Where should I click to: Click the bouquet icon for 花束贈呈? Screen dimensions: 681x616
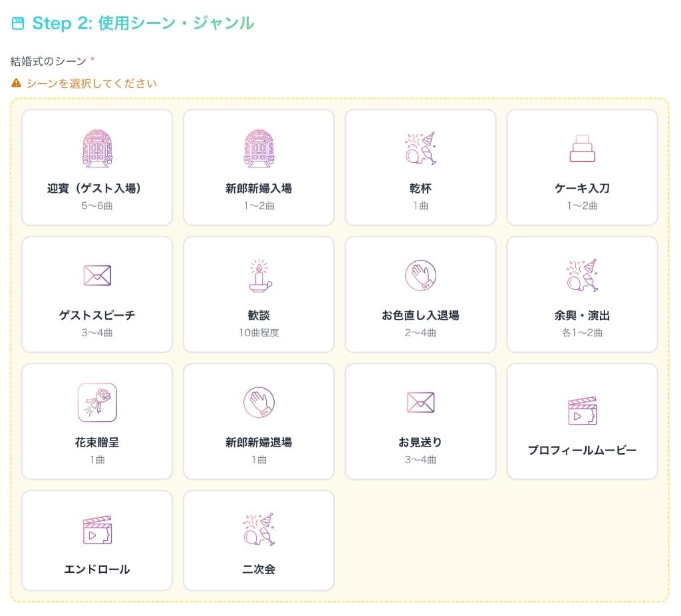click(x=96, y=402)
